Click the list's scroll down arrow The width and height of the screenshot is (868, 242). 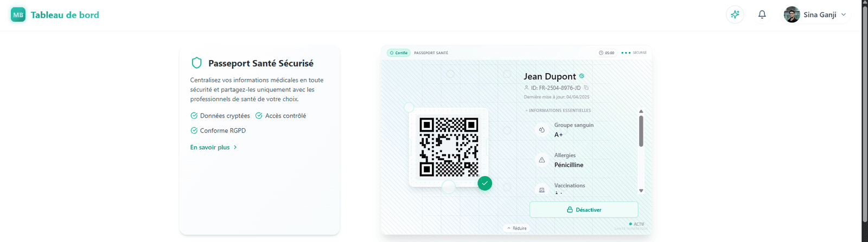click(641, 191)
